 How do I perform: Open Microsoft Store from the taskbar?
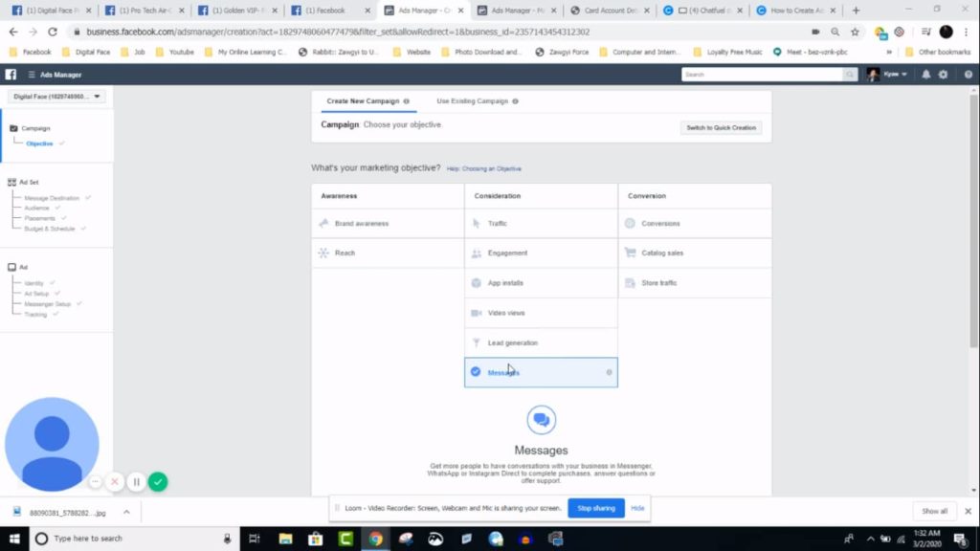[316, 539]
